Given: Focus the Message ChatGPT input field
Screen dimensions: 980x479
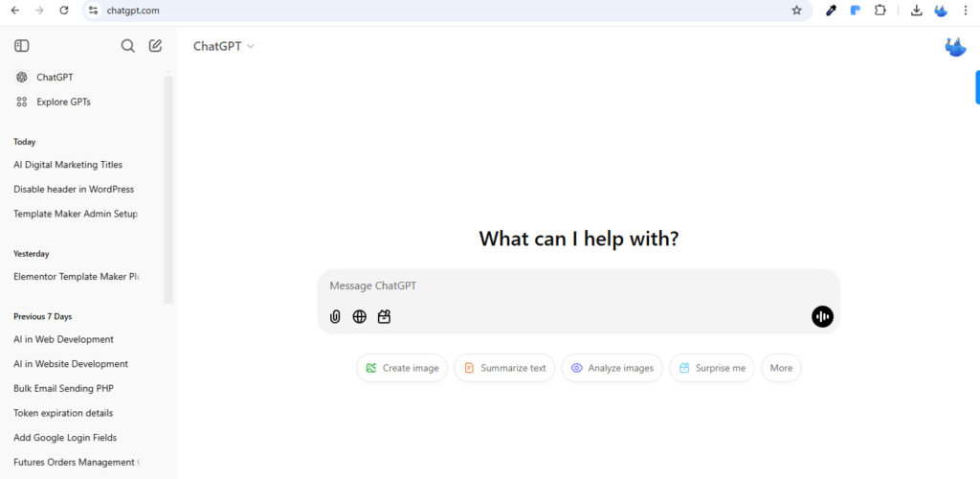Looking at the screenshot, I should [578, 285].
